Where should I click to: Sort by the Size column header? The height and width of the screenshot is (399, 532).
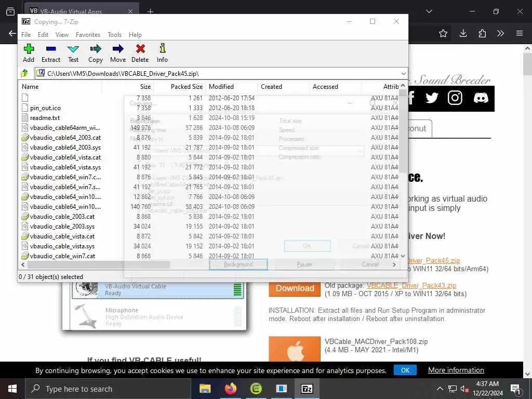(145, 87)
